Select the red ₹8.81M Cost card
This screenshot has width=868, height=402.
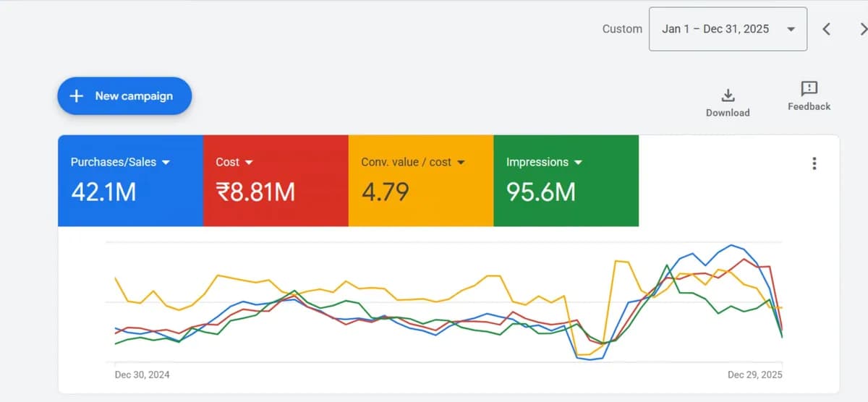276,181
